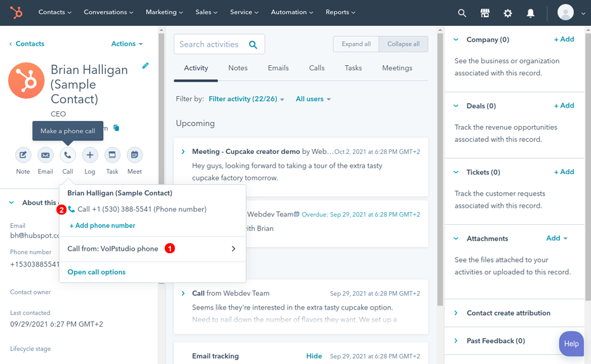
Task: Switch to the Activity tab
Action: pos(196,68)
